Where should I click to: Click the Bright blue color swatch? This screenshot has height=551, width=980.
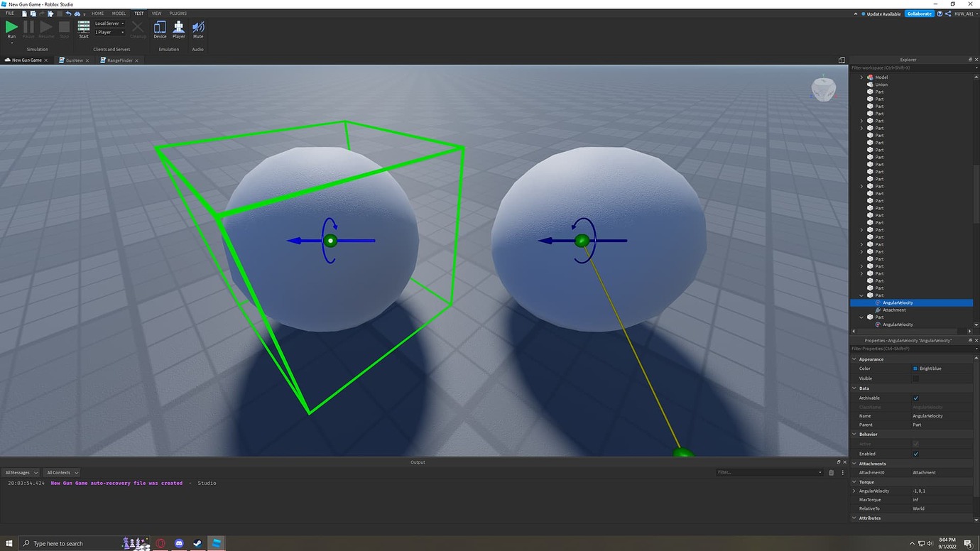pos(915,368)
